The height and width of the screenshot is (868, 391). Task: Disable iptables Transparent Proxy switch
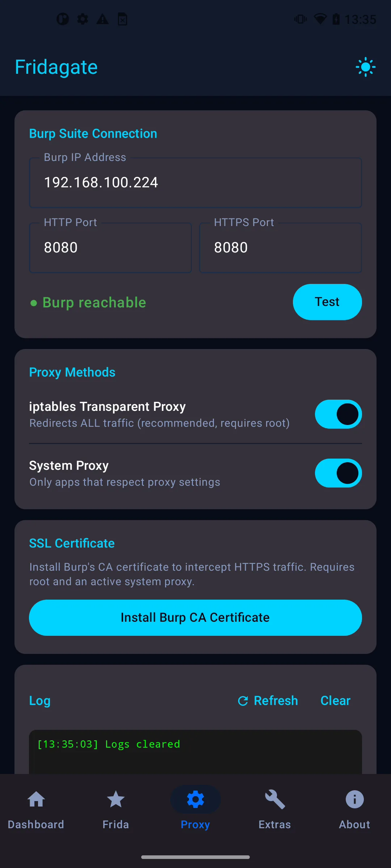pyautogui.click(x=338, y=414)
